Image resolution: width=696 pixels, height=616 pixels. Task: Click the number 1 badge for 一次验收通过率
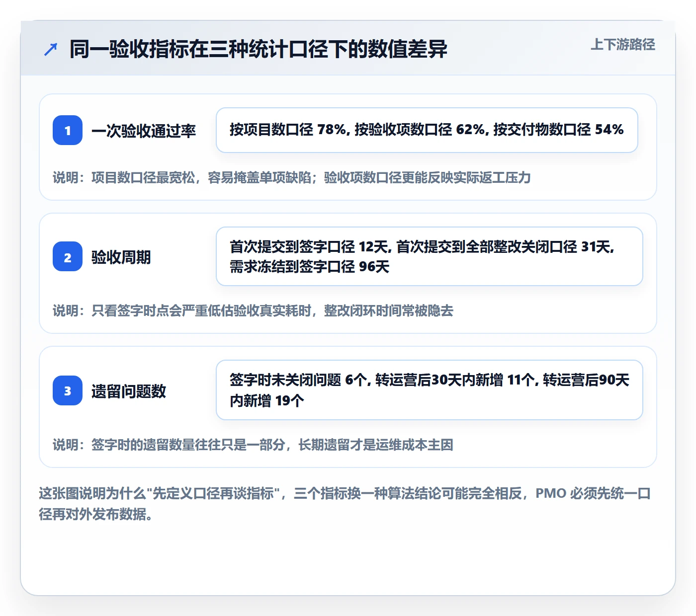tap(68, 130)
